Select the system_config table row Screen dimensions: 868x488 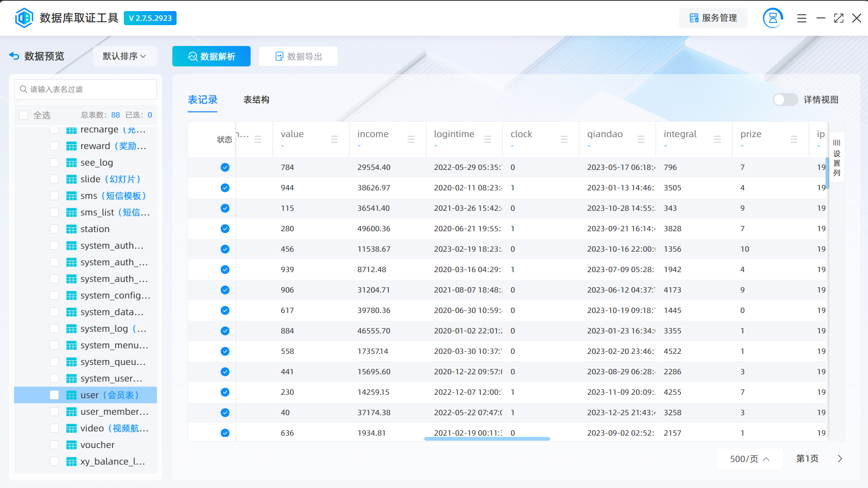86,296
